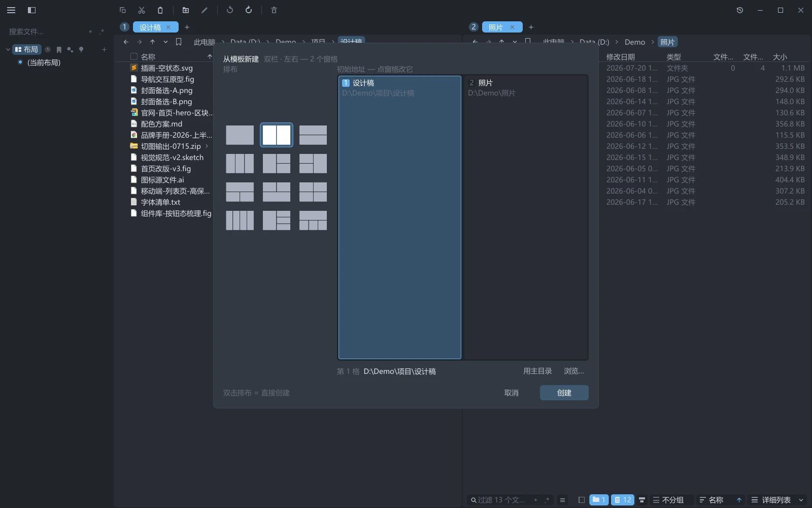The image size is (812, 508).
Task: Toggle the files filter showing 12
Action: tap(623, 500)
